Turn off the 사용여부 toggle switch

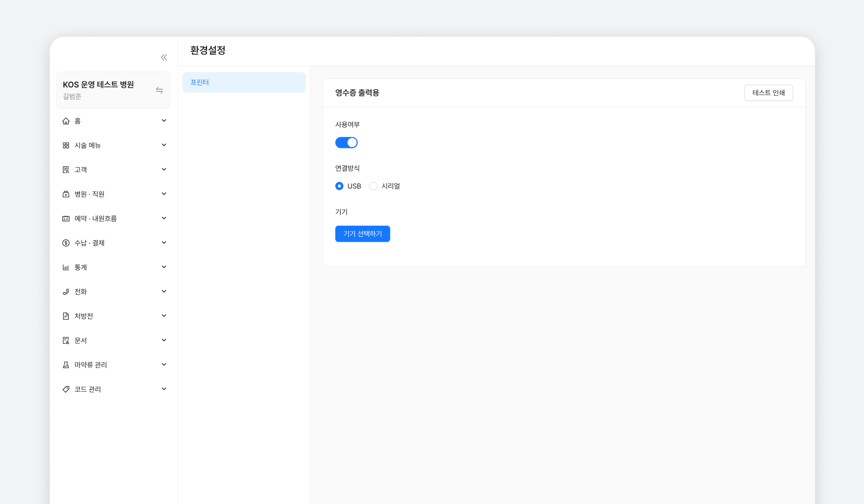[346, 143]
